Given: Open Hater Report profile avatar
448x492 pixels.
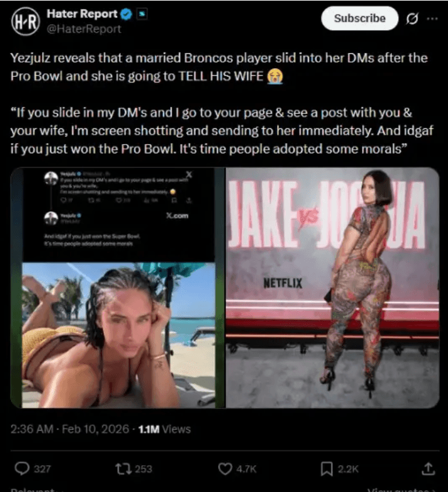Looking at the screenshot, I should pyautogui.click(x=26, y=21).
